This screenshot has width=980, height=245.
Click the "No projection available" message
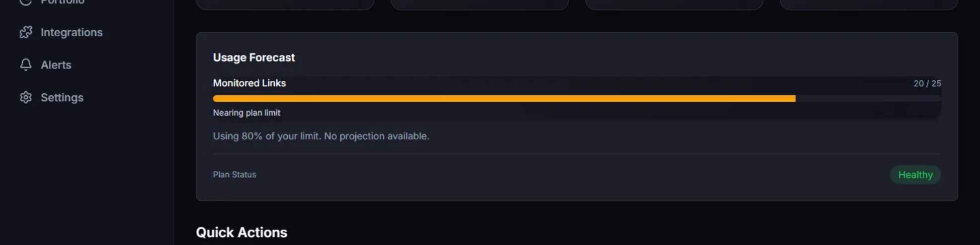pyautogui.click(x=377, y=136)
